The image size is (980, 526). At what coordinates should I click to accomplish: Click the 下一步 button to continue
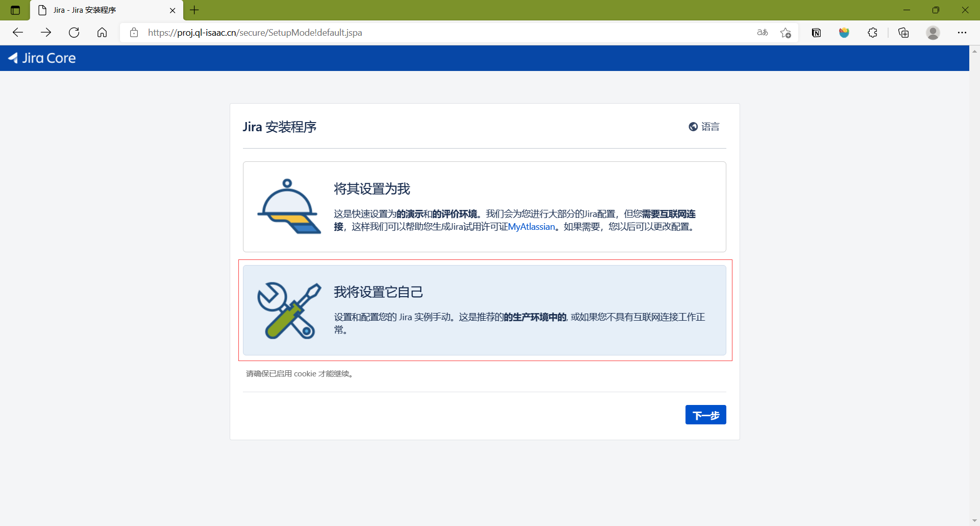(705, 415)
